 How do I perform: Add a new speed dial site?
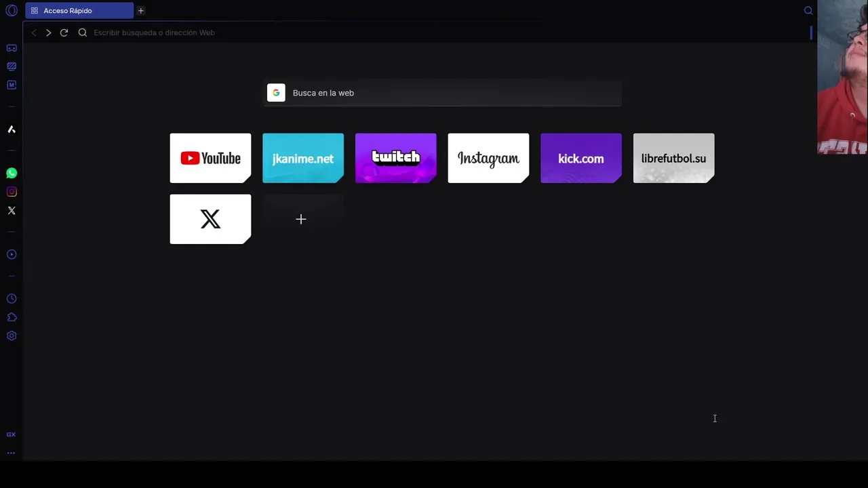pos(303,219)
